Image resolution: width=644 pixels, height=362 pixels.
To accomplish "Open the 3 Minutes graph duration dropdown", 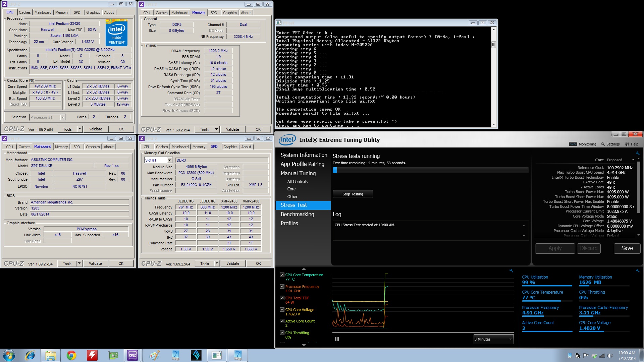I will (493, 339).
